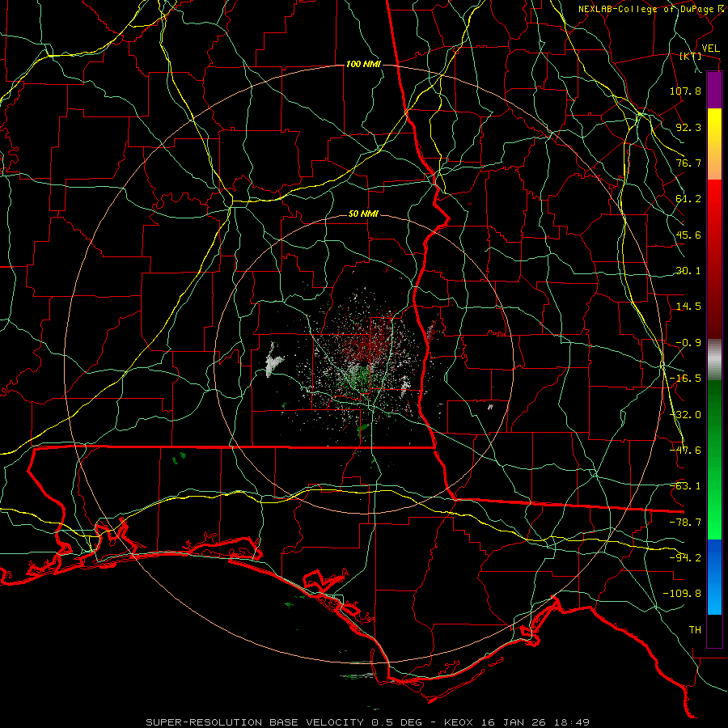Click the -16.5 legend value

685,379
